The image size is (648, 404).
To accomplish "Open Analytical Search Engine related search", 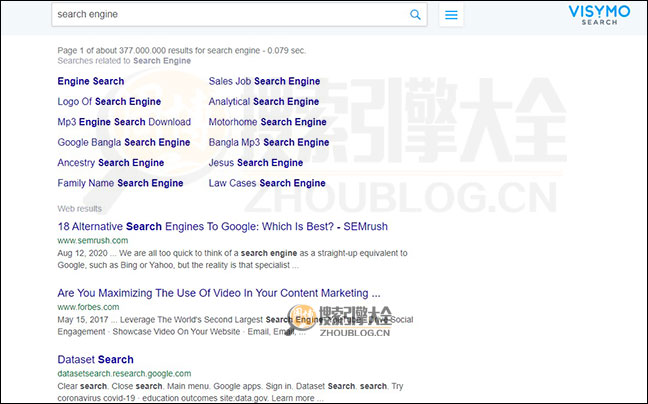I will 264,102.
